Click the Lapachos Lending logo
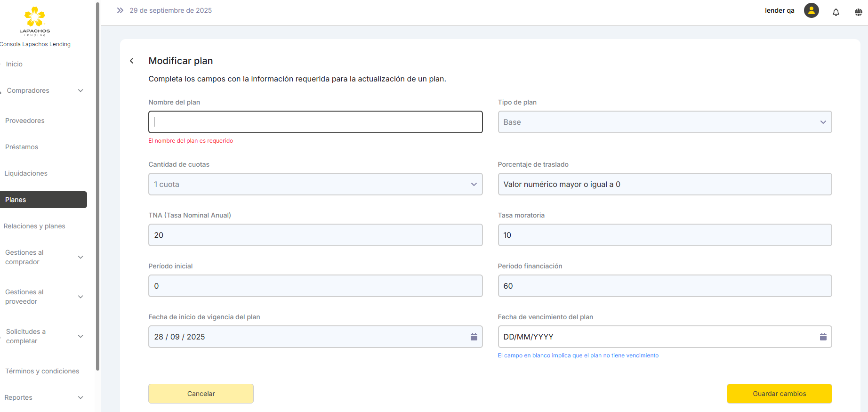Screen dimensions: 868x412 35,21
